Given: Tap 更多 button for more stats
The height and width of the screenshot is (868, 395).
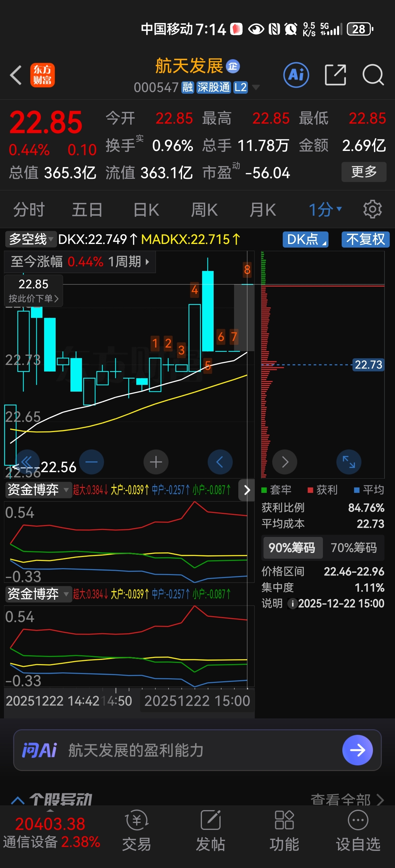Looking at the screenshot, I should click(x=364, y=172).
